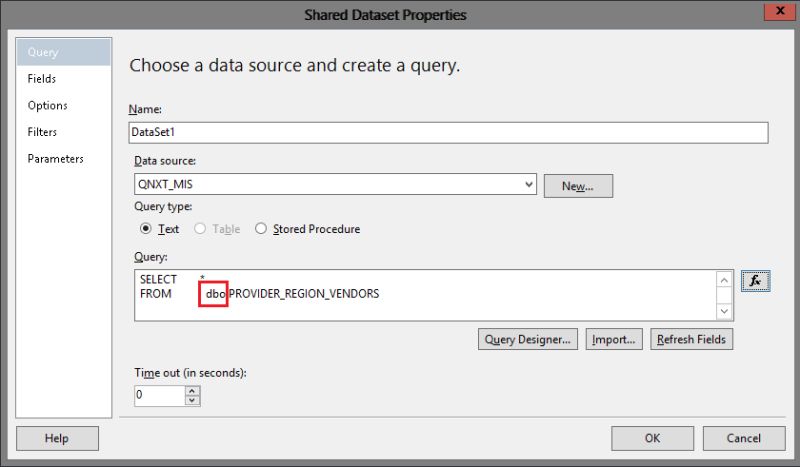The width and height of the screenshot is (800, 467).
Task: Switch to the Fields page
Action: 63,79
